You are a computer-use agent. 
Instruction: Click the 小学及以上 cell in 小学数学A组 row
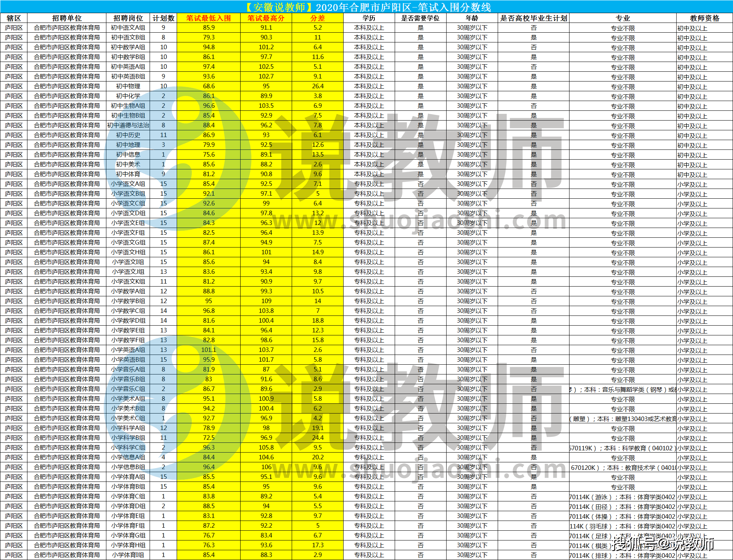(704, 292)
